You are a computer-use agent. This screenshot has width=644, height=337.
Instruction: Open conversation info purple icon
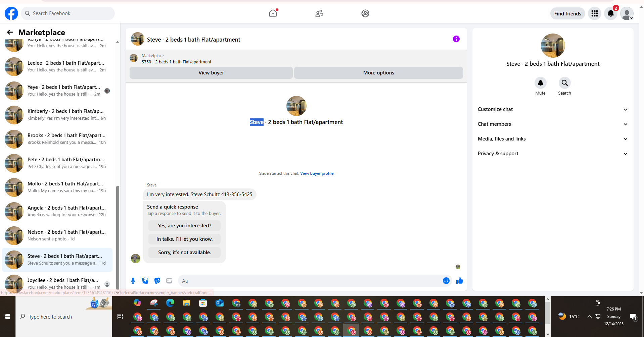tap(456, 39)
